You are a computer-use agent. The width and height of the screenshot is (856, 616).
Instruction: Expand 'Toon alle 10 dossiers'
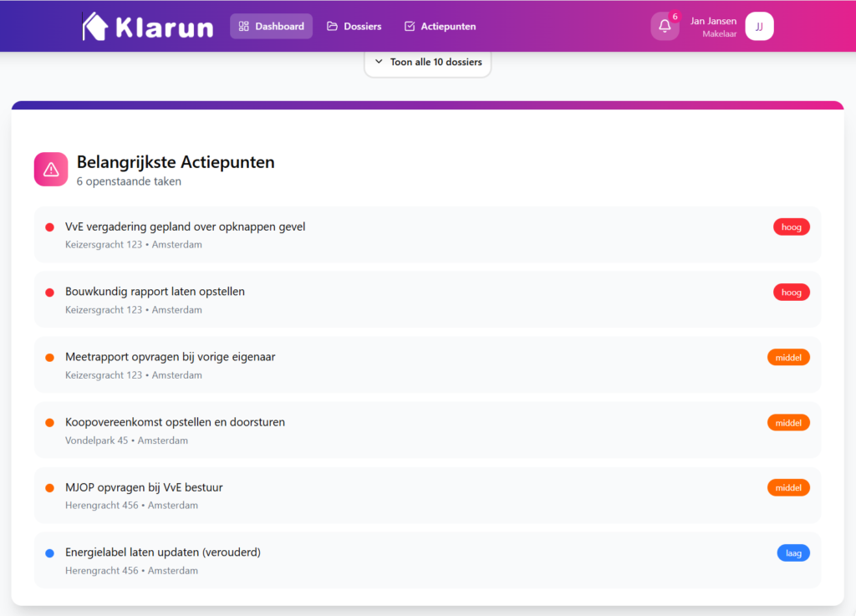427,61
